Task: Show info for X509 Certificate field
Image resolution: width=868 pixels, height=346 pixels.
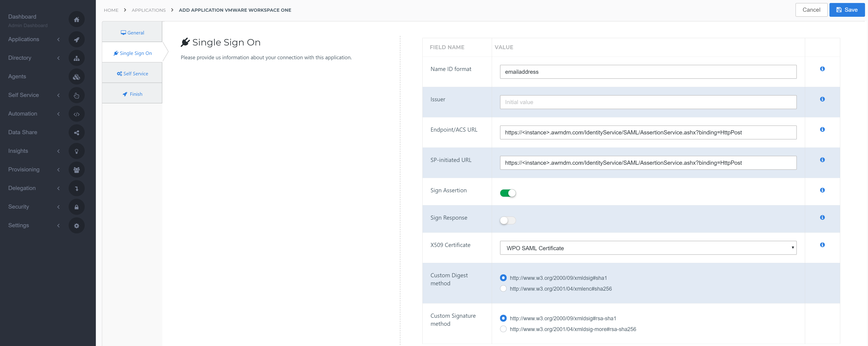Action: (x=822, y=245)
